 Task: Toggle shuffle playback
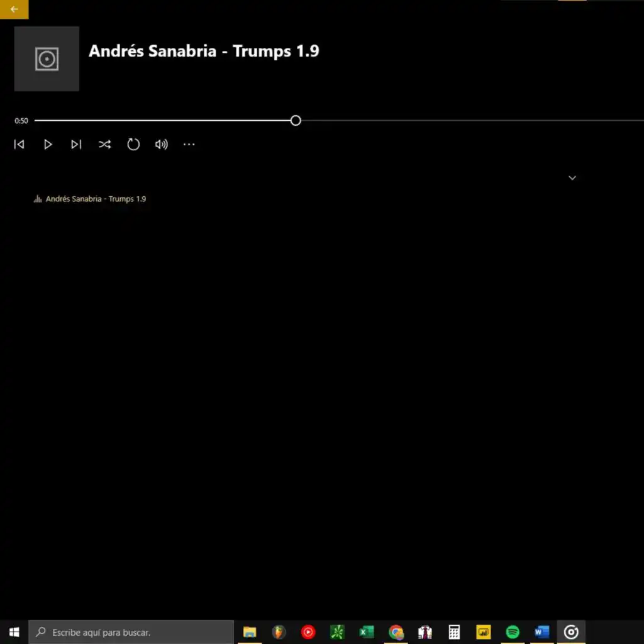point(104,144)
